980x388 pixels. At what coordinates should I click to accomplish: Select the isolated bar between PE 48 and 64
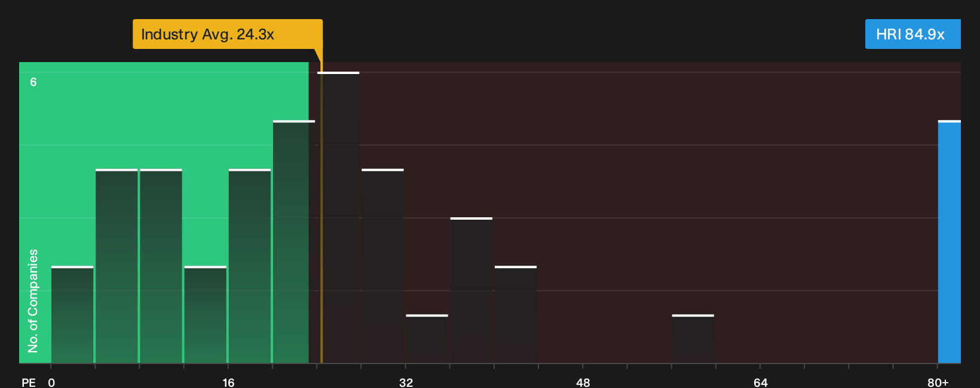click(x=693, y=338)
